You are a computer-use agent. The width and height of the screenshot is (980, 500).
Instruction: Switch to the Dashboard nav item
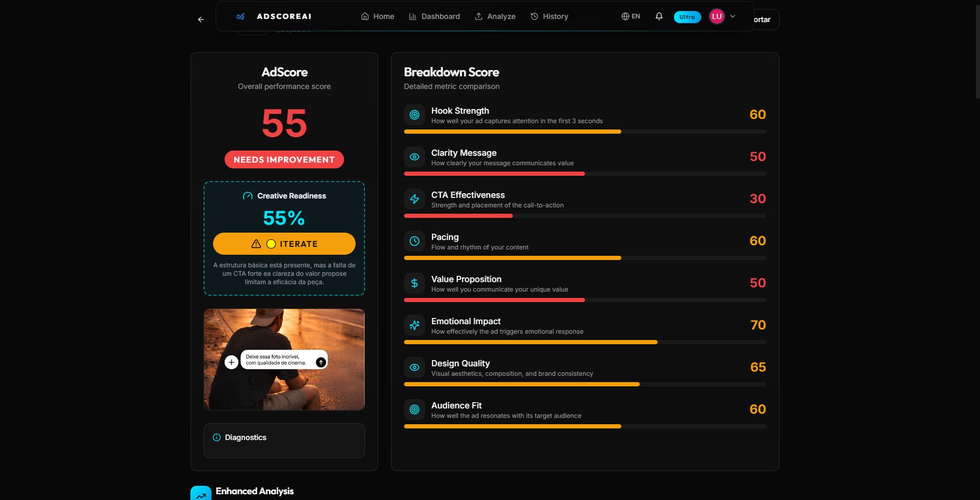coord(434,16)
